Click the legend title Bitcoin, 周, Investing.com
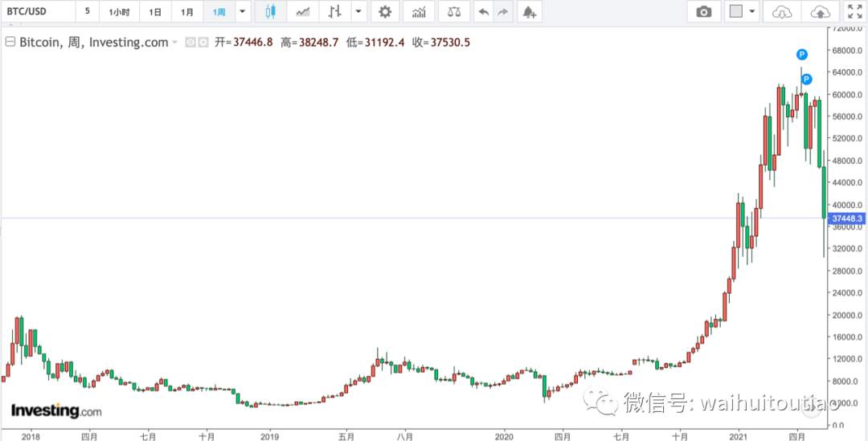 tap(93, 42)
